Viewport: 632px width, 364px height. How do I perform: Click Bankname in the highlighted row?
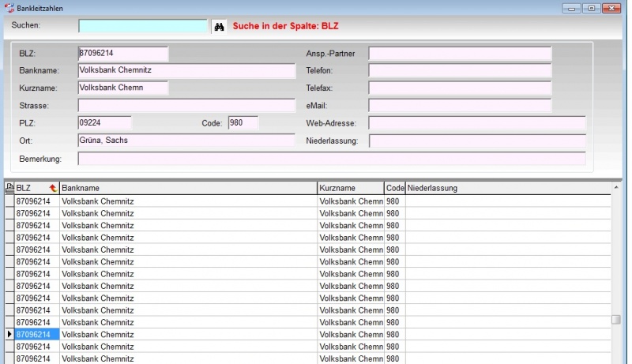tap(188, 334)
